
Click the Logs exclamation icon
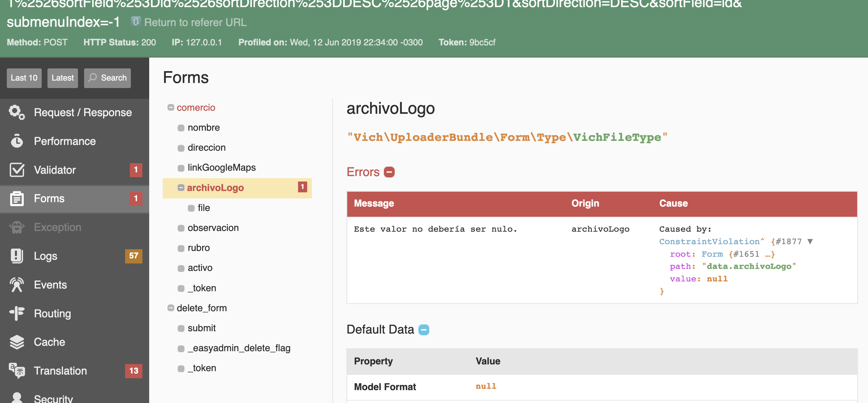17,256
